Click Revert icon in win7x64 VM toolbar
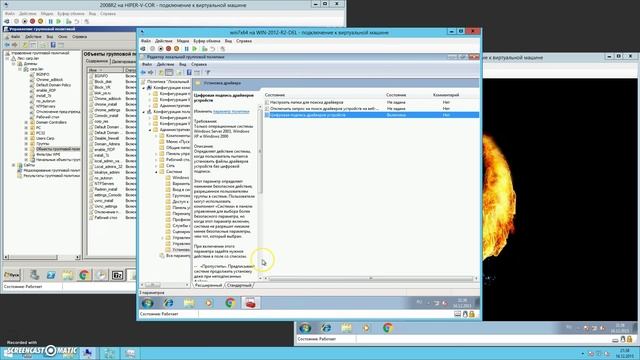The image size is (640, 360). point(212,49)
